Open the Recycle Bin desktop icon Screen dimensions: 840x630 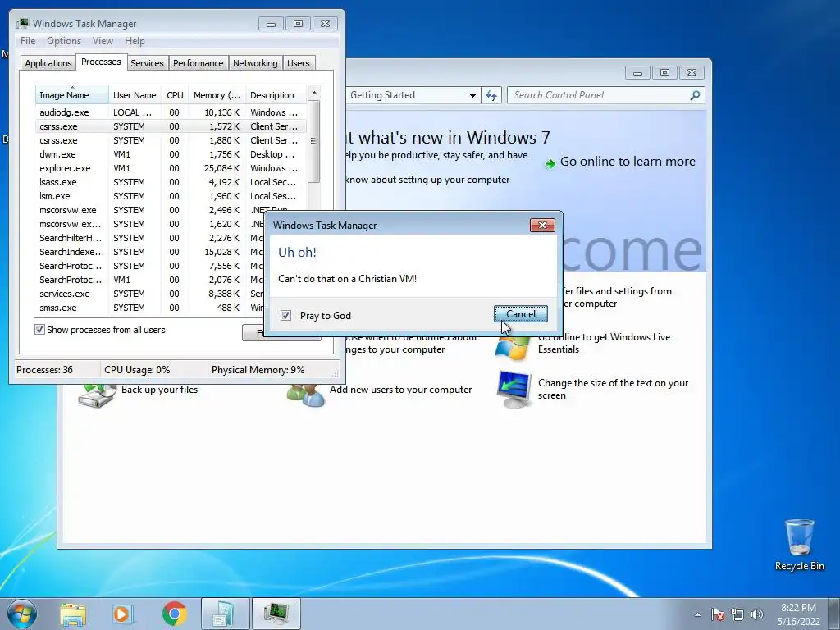click(799, 545)
